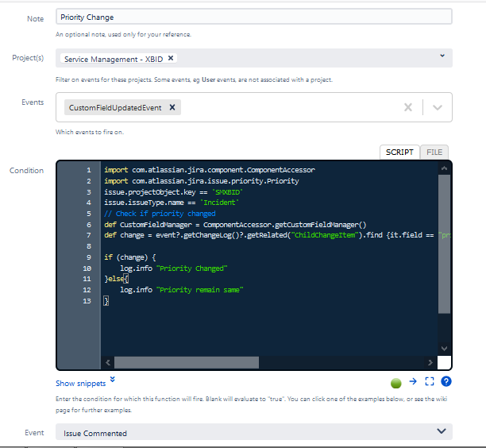Viewport: 486px width, 448px height.
Task: Open the Project(s) dropdown arrow
Action: point(442,56)
